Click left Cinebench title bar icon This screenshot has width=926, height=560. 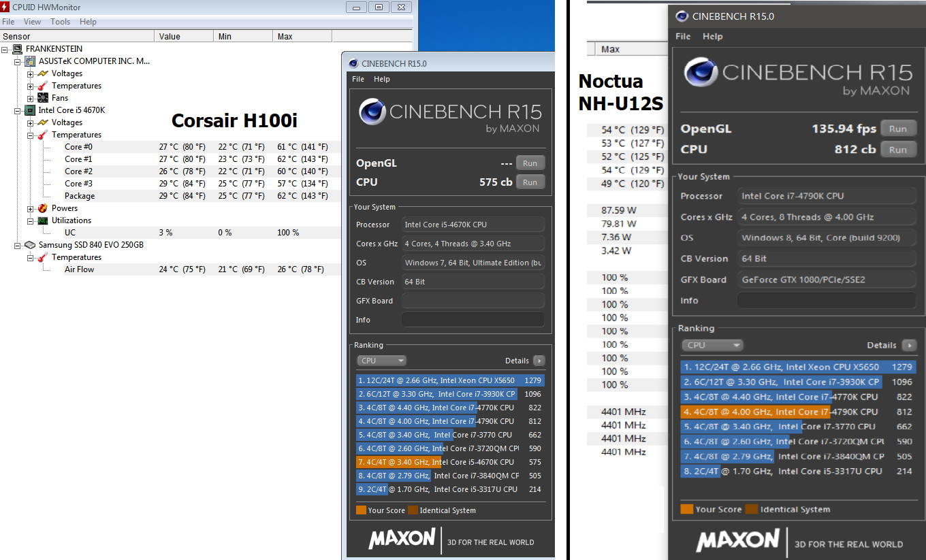click(353, 63)
